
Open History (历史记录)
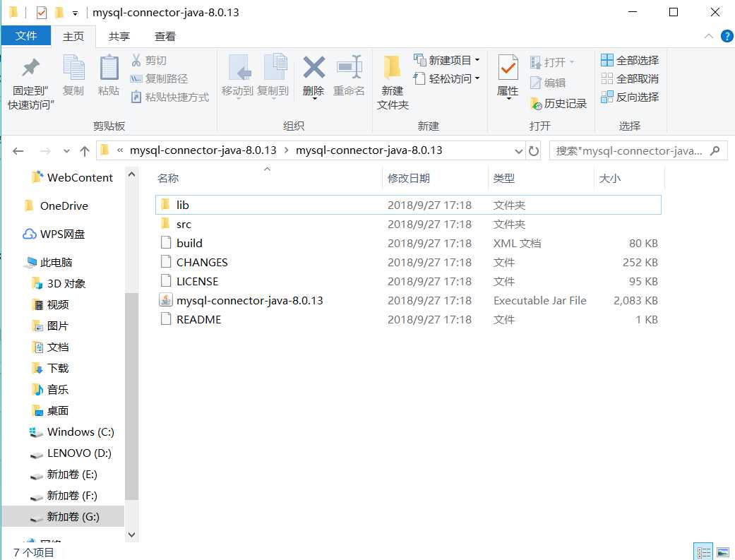(558, 104)
